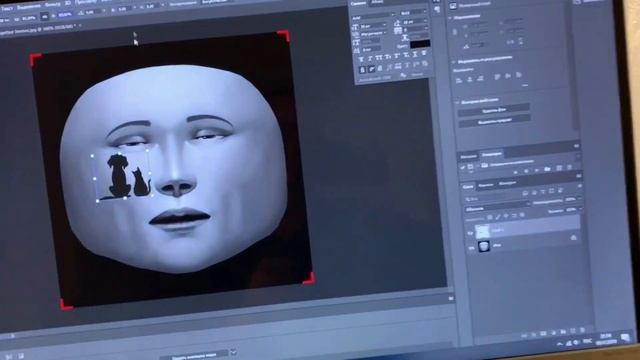Align bottom edges in Properties panel
This screenshot has width=640, height=360.
coord(519,75)
